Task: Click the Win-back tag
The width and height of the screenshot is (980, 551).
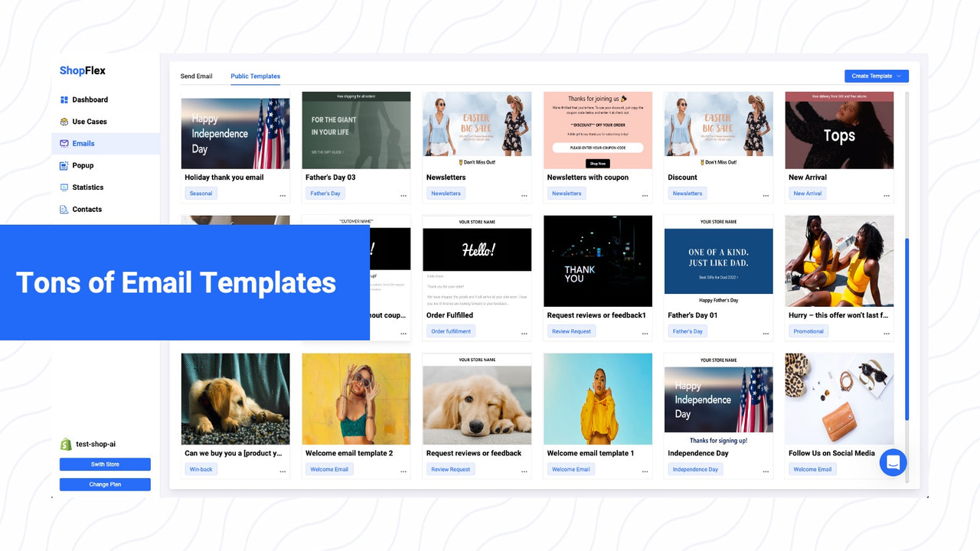Action: (x=201, y=468)
